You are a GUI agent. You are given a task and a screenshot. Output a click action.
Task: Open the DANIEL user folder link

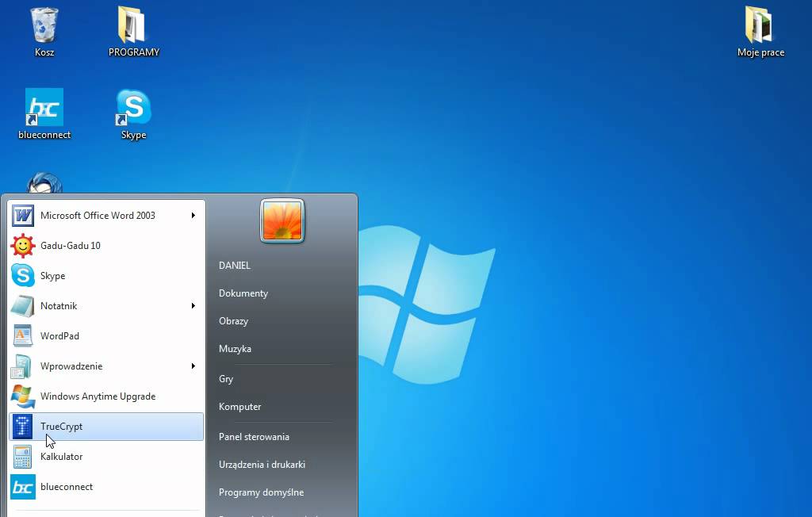[235, 265]
